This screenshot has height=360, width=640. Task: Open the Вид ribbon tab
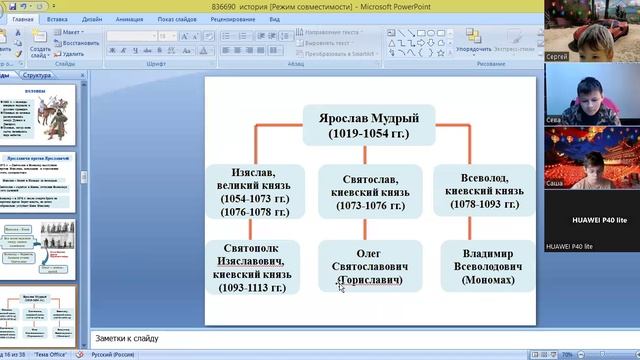coord(275,19)
